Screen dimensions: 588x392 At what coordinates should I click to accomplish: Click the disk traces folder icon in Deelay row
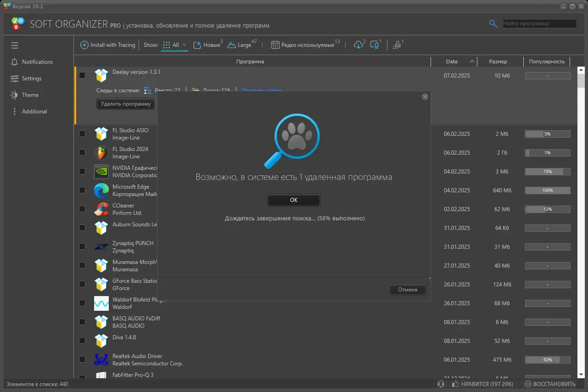tap(195, 90)
